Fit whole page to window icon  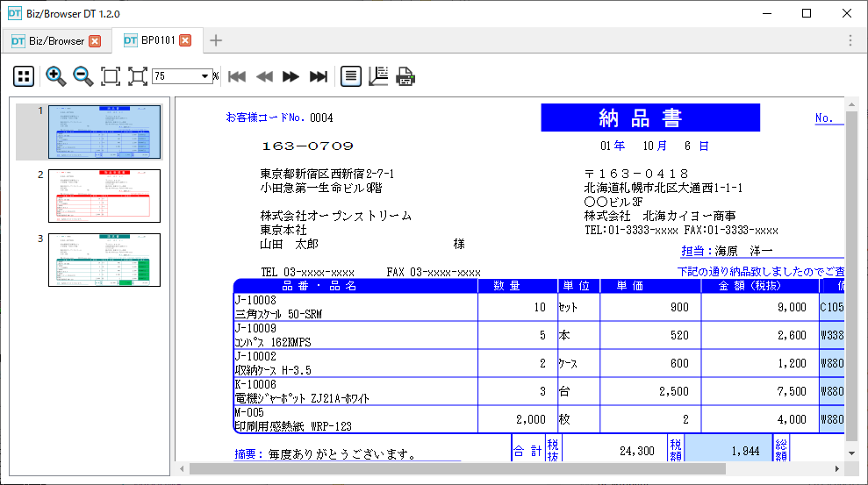(111, 76)
